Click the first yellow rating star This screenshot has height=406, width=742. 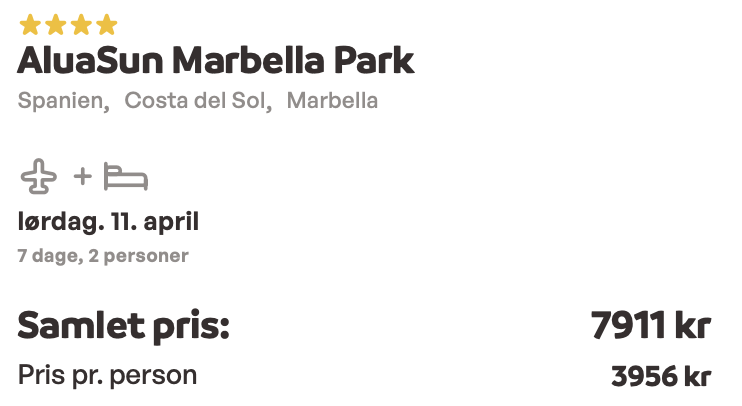pyautogui.click(x=30, y=25)
